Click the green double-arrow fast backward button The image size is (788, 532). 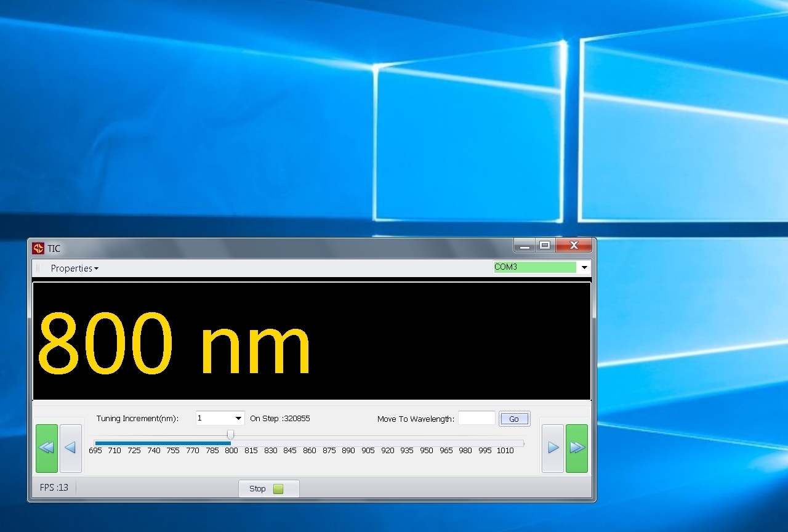click(x=47, y=448)
